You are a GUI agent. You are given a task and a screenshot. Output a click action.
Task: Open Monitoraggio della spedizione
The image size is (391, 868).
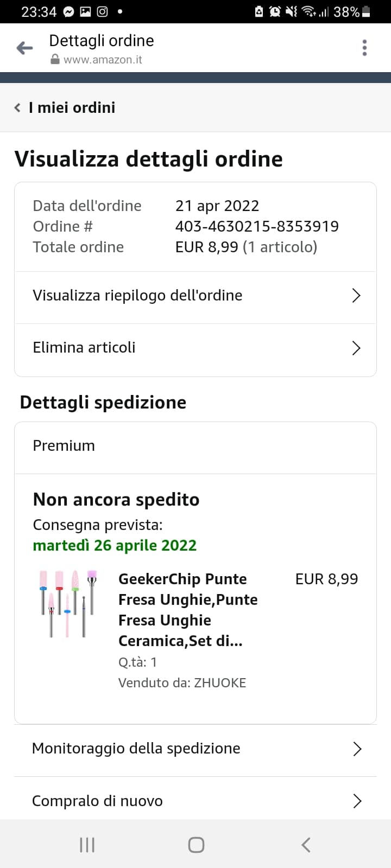tap(136, 749)
